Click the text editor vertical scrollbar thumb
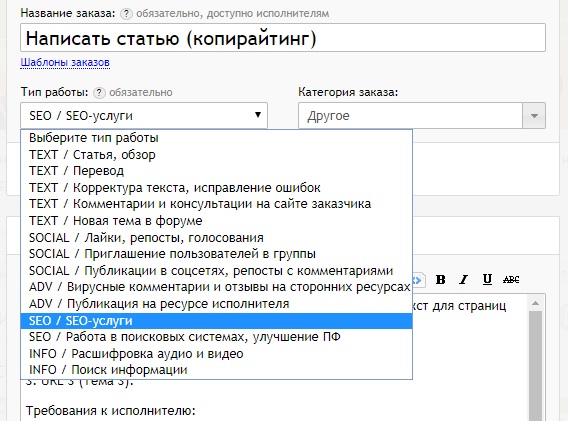 535,365
